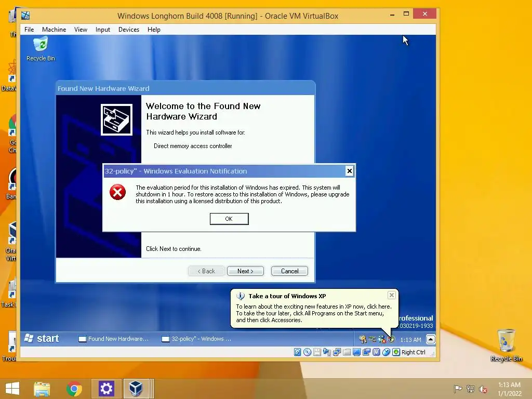532x399 pixels.
Task: Open the File menu
Action: [29, 30]
